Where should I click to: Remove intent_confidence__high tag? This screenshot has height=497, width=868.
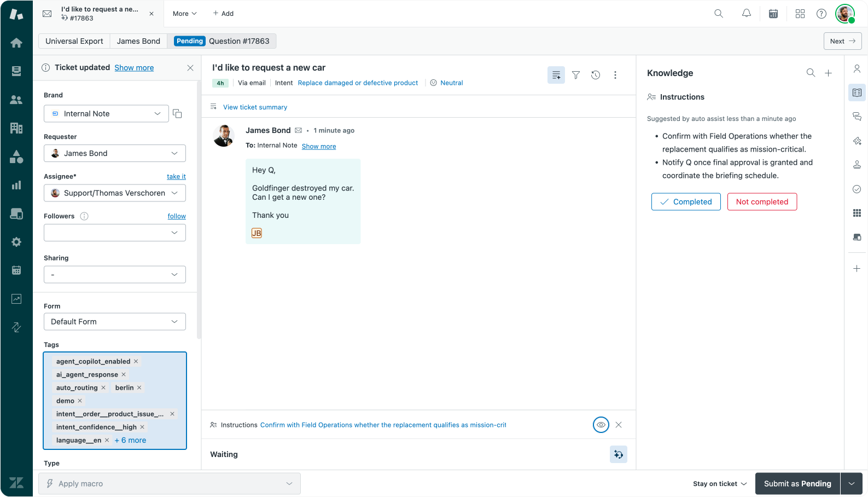coord(142,427)
